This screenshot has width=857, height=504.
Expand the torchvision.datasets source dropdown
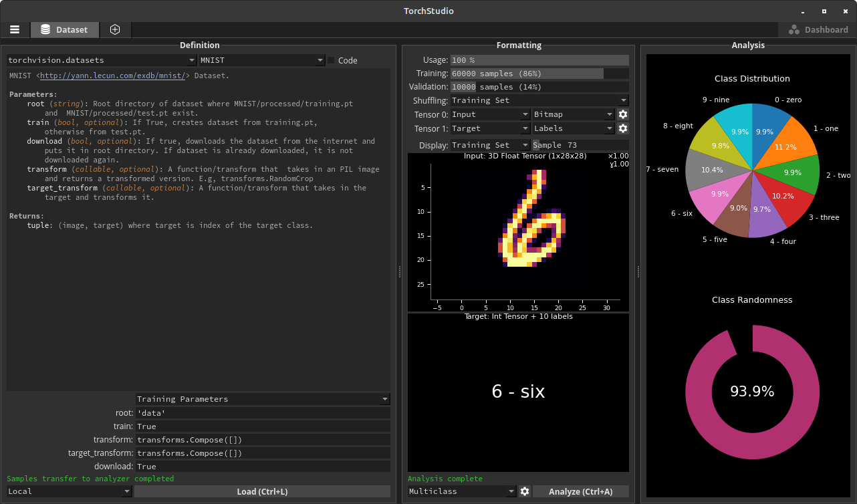[101, 60]
